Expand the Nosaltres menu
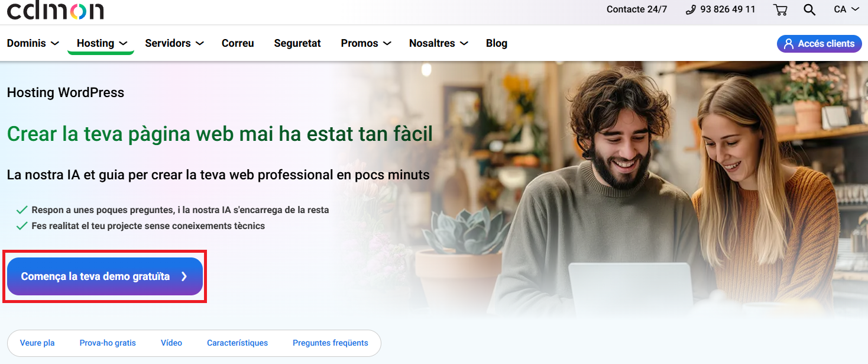Screen dimensions: 868x364 [439, 43]
